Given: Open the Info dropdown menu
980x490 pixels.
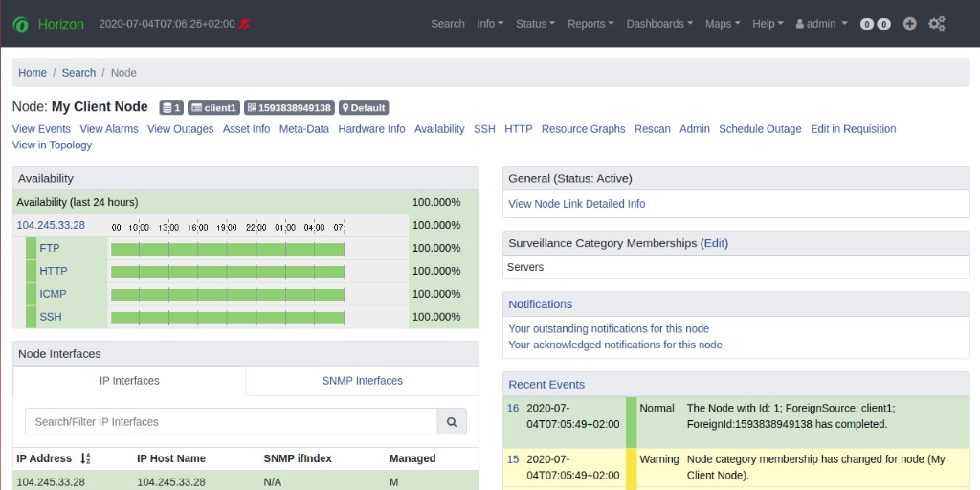Looking at the screenshot, I should 490,24.
